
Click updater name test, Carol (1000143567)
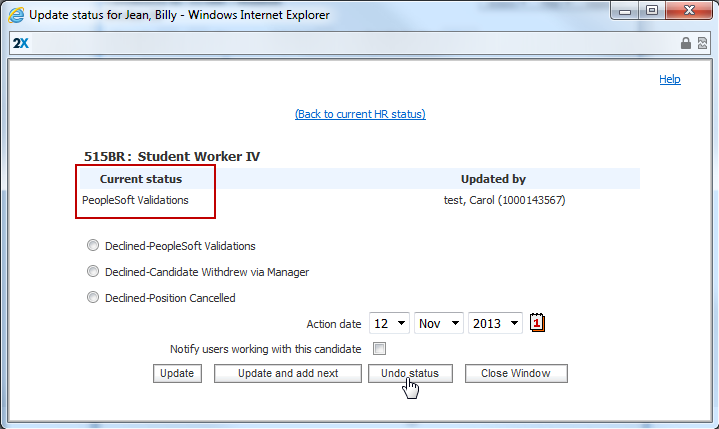click(x=504, y=200)
